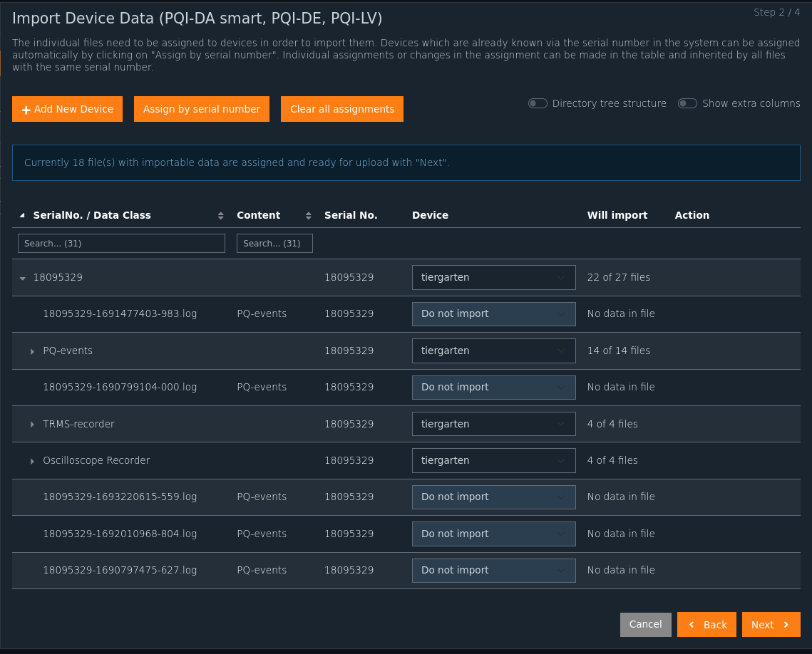Screen dimensions: 812x654
Task: Open device dropdown for 18095329-1690797475-627.log
Action: [x=493, y=571]
